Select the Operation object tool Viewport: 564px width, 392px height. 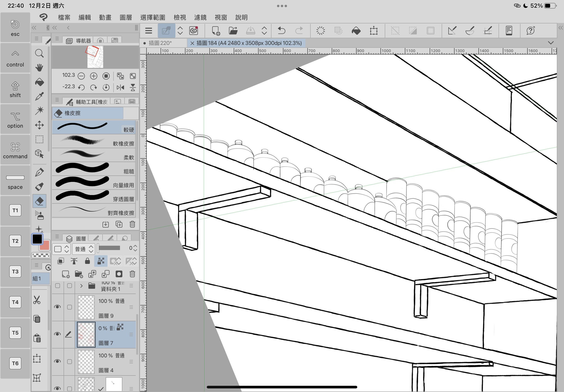point(39,154)
